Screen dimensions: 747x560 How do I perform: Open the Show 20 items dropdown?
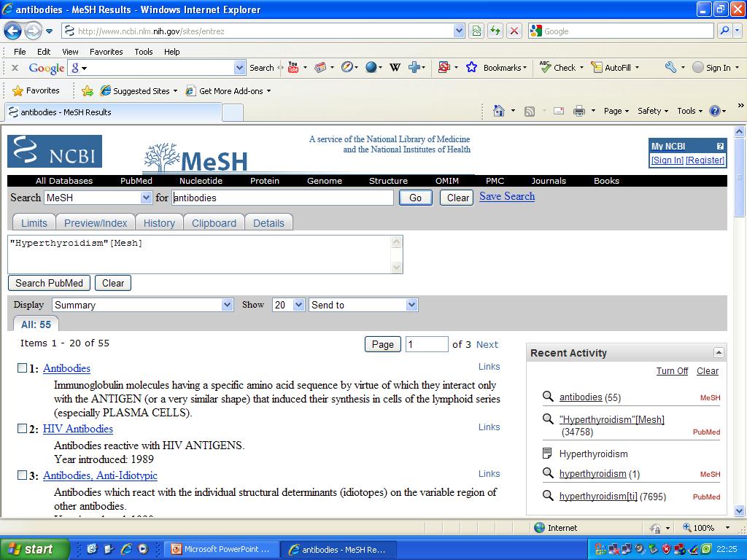298,305
